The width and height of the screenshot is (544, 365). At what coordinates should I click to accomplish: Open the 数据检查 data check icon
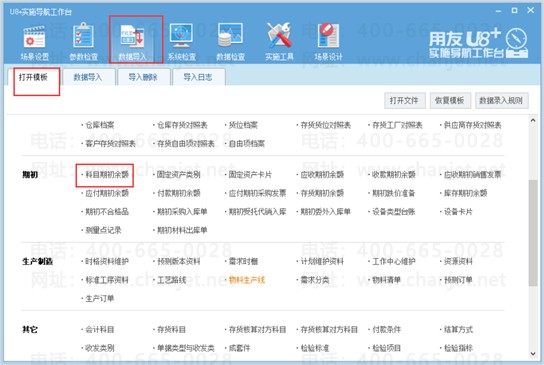click(230, 41)
